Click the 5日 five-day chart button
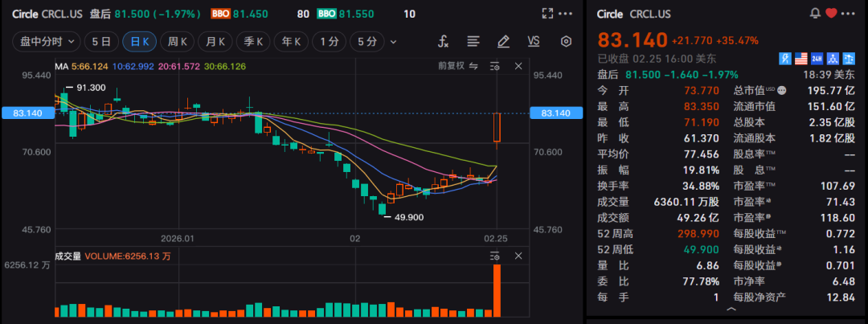868x324 pixels. click(101, 41)
